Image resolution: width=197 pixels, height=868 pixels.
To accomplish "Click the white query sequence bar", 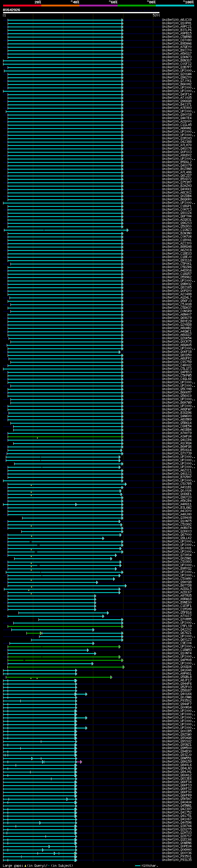I will coord(81,13).
